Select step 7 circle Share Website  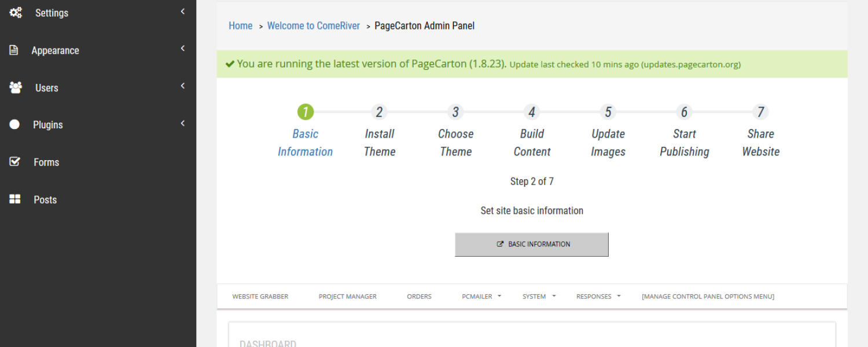(760, 112)
